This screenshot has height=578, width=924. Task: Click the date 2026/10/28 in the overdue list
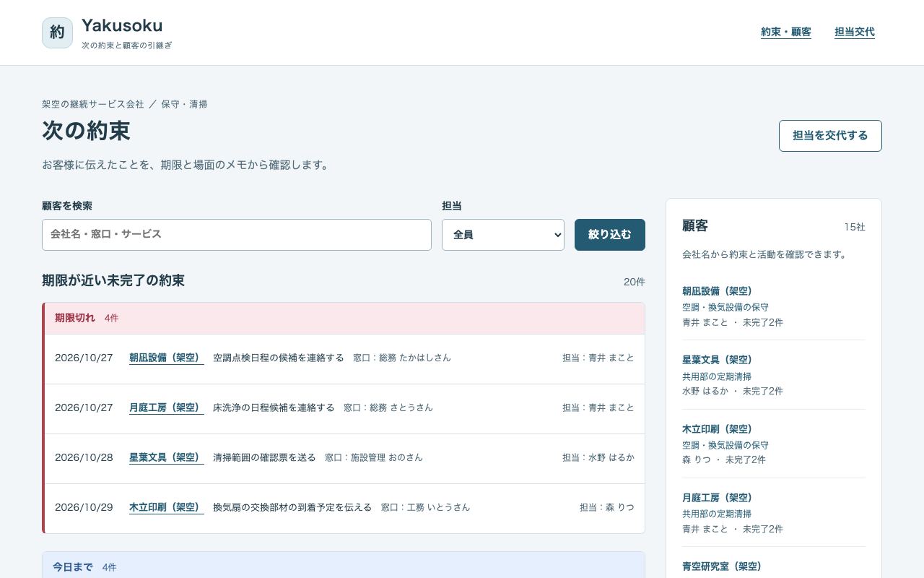tap(84, 457)
